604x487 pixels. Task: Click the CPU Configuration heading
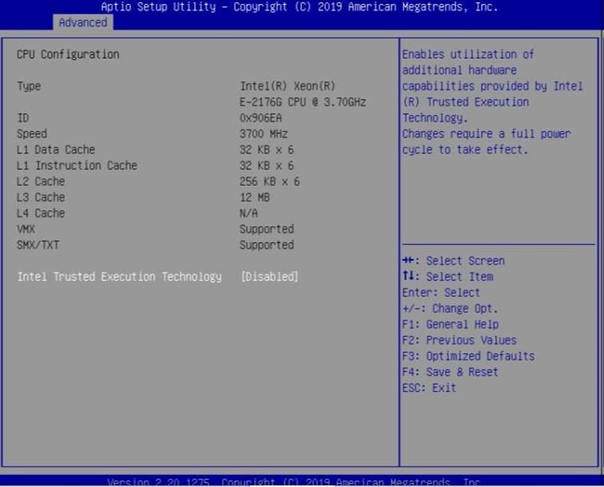[68, 54]
